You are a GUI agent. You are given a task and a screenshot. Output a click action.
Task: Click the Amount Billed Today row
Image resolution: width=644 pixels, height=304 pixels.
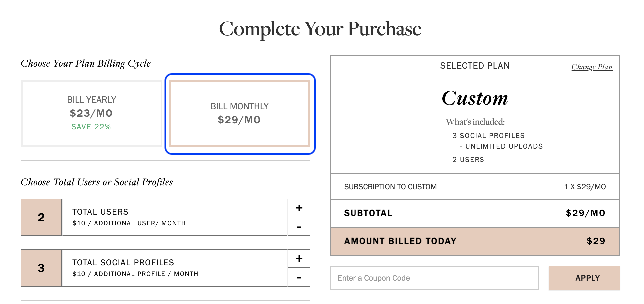click(475, 242)
